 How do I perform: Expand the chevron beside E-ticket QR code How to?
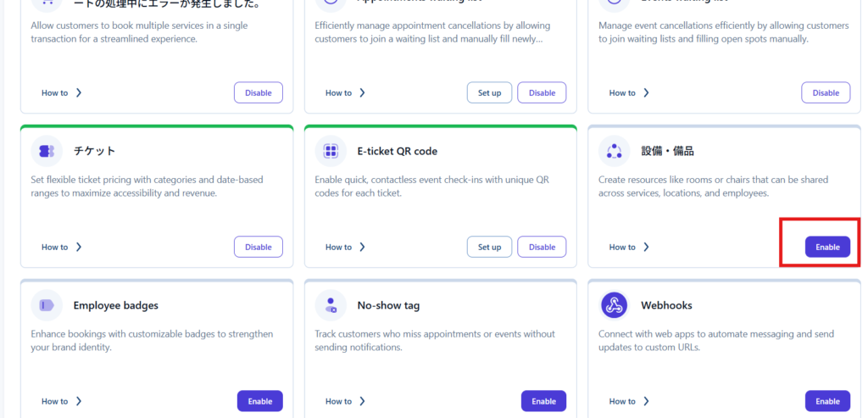[x=363, y=247]
